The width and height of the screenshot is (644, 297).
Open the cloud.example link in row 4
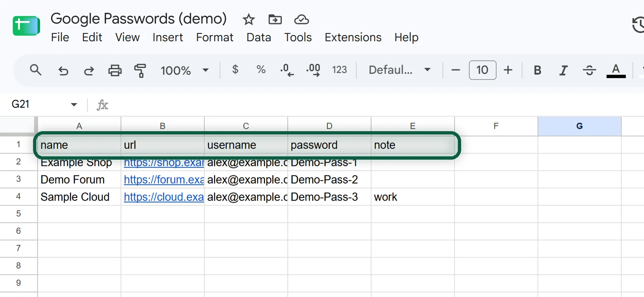pyautogui.click(x=164, y=197)
